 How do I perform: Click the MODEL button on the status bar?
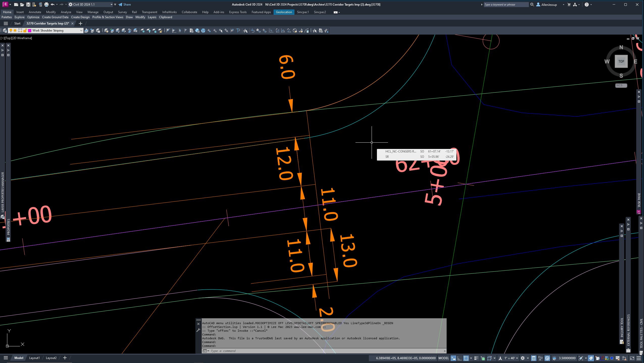tap(444, 358)
